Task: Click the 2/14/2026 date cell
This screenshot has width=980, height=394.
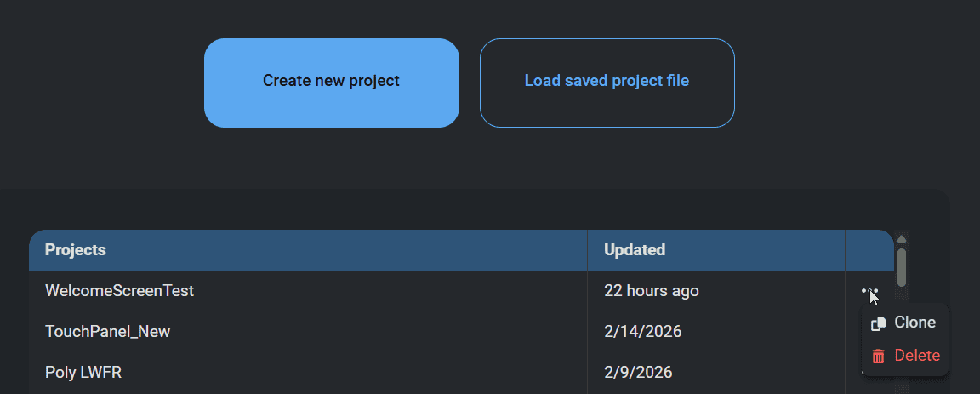Action: point(643,332)
